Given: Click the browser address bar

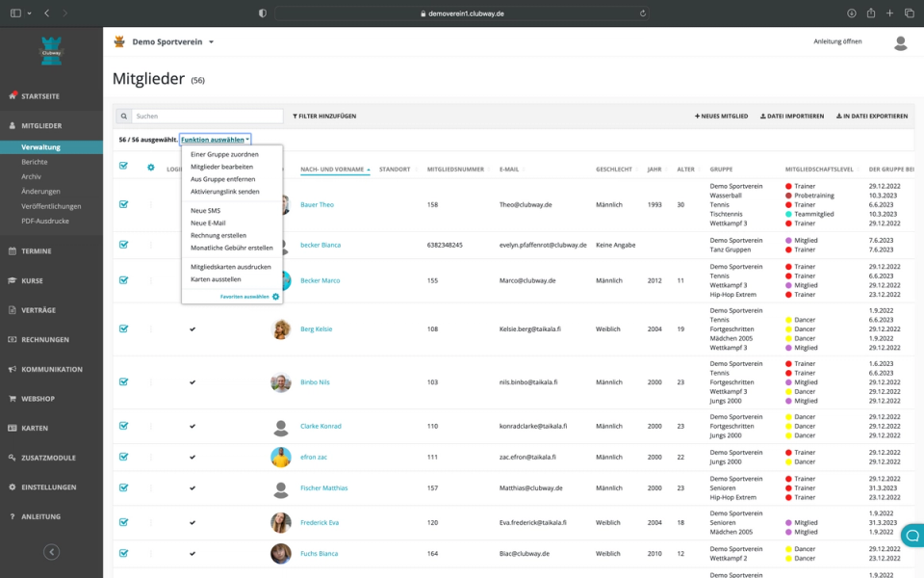Looking at the screenshot, I should (x=462, y=13).
